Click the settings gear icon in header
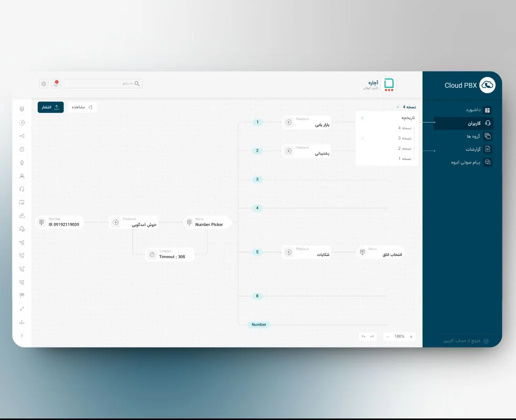This screenshot has width=516, height=420. 44,83
